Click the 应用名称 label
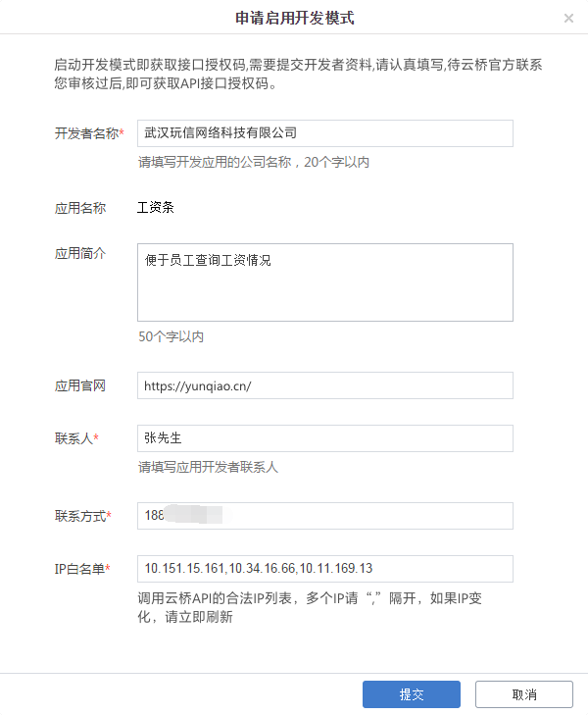 click(80, 208)
